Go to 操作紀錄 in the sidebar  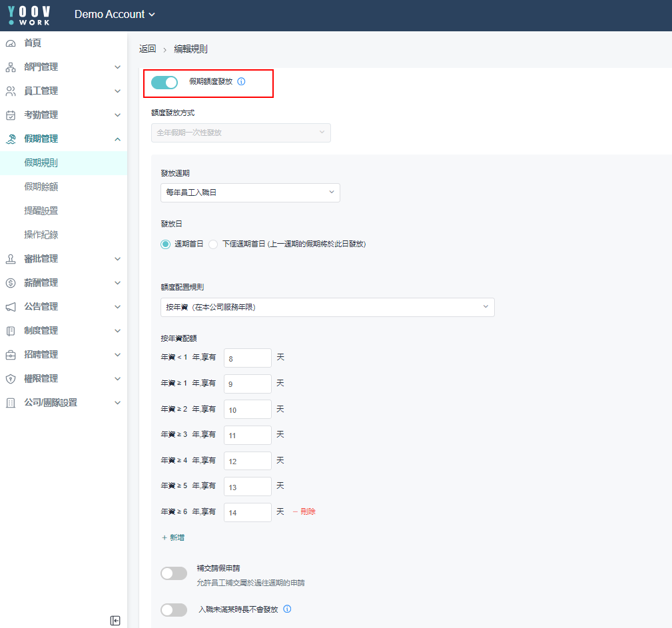(x=41, y=235)
